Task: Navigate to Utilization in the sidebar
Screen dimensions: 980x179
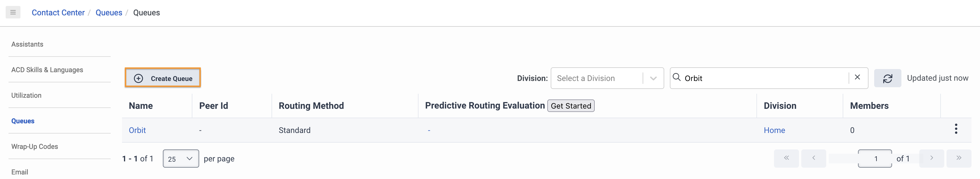Action: click(x=26, y=95)
